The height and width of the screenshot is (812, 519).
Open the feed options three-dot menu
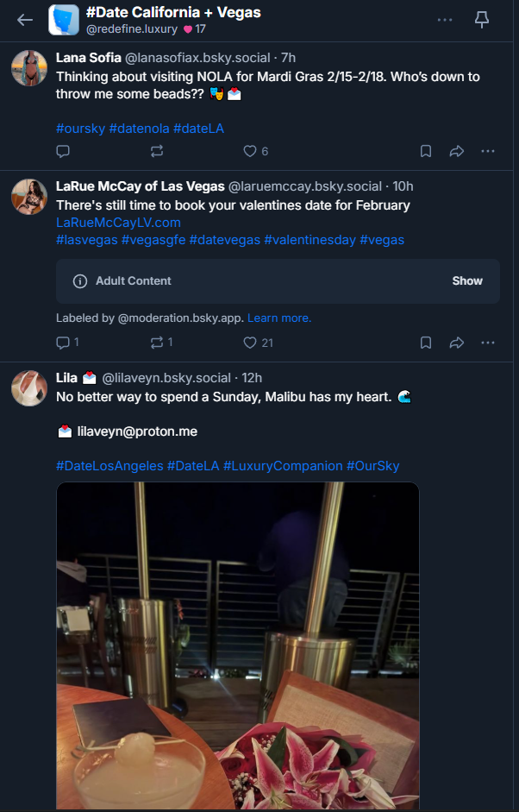[x=444, y=19]
